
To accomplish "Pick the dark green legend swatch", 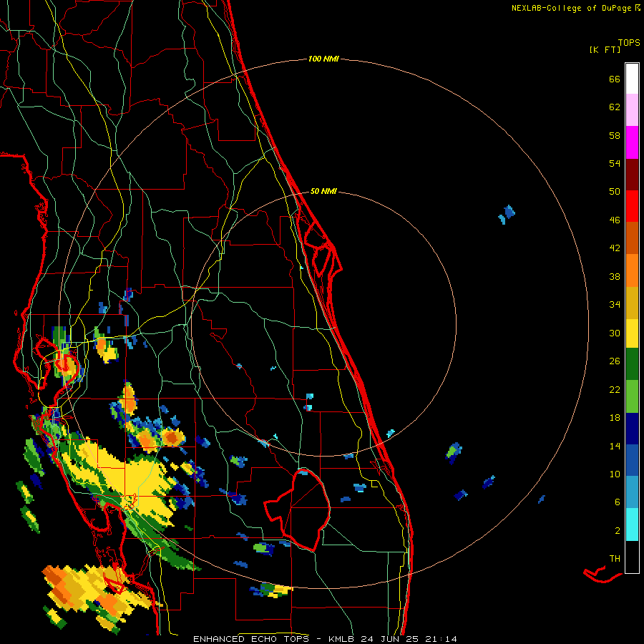I will click(632, 364).
